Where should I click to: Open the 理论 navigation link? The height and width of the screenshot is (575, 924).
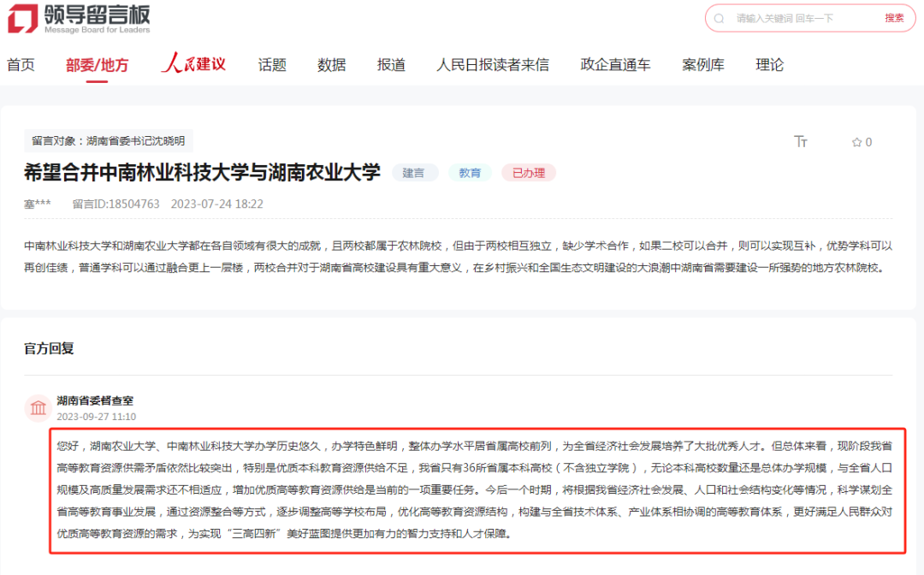click(x=769, y=64)
